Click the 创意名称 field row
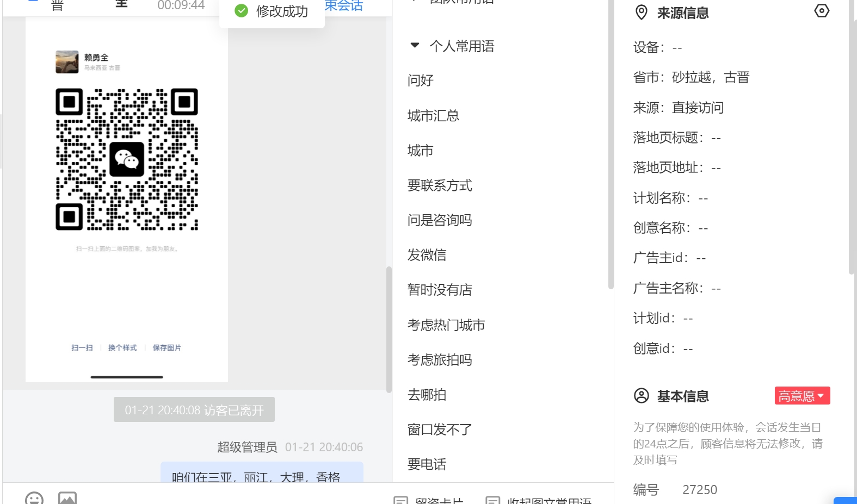This screenshot has width=857, height=504. 670,228
